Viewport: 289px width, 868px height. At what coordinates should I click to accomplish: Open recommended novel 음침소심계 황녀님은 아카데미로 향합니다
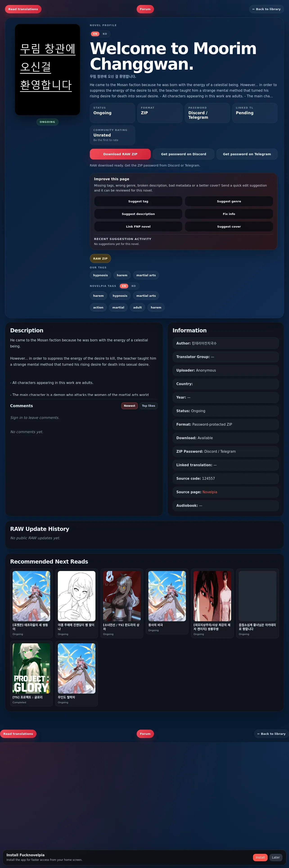(257, 603)
